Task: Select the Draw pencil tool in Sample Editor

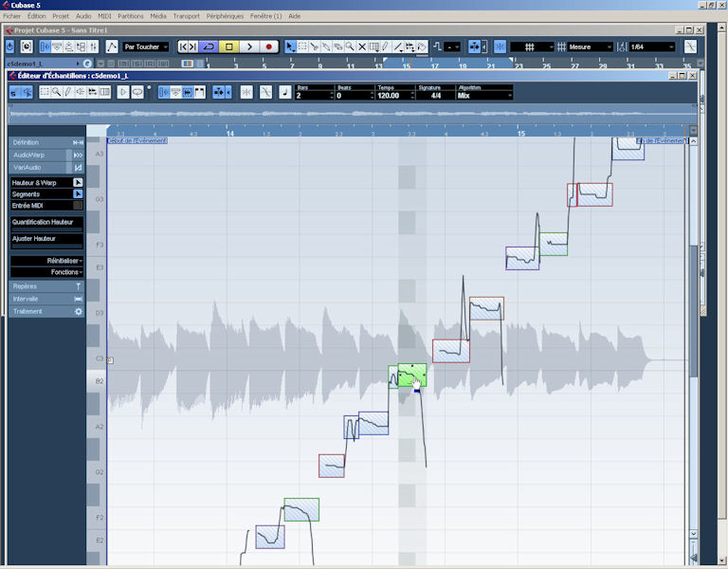Action: (68, 92)
